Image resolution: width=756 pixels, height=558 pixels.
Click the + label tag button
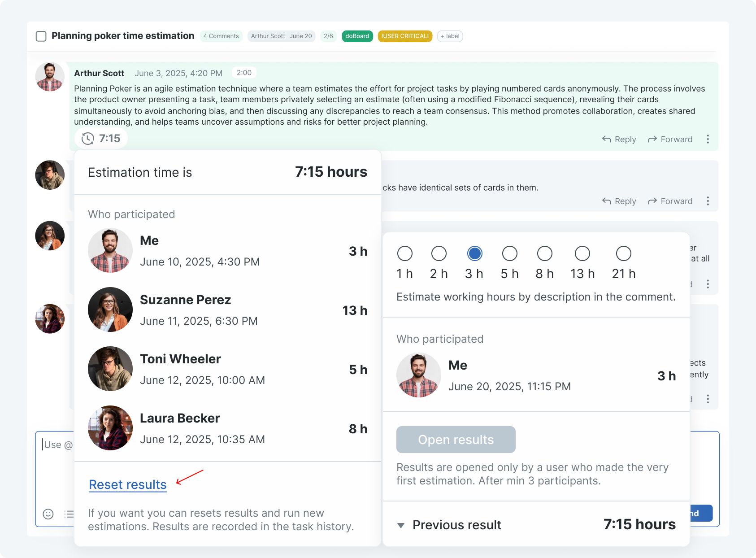(x=450, y=36)
